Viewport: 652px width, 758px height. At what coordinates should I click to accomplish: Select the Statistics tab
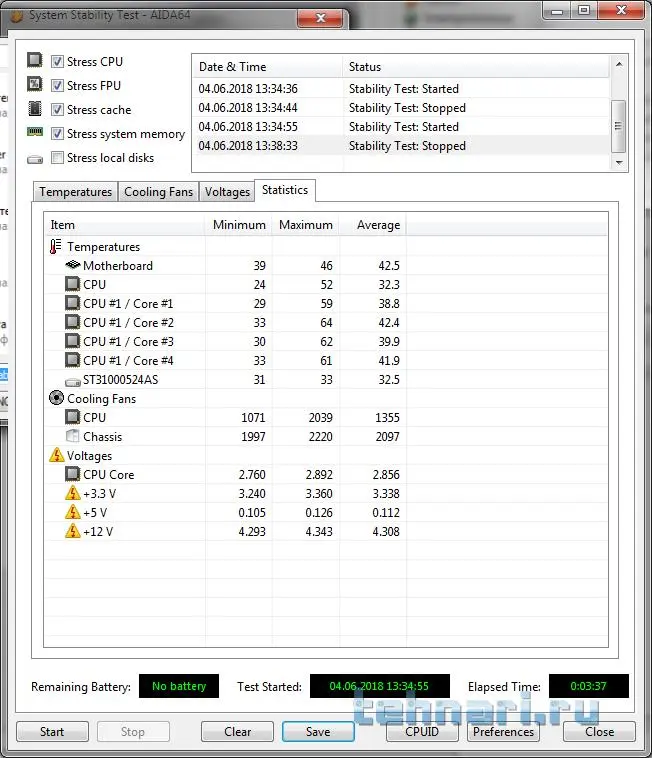(285, 190)
